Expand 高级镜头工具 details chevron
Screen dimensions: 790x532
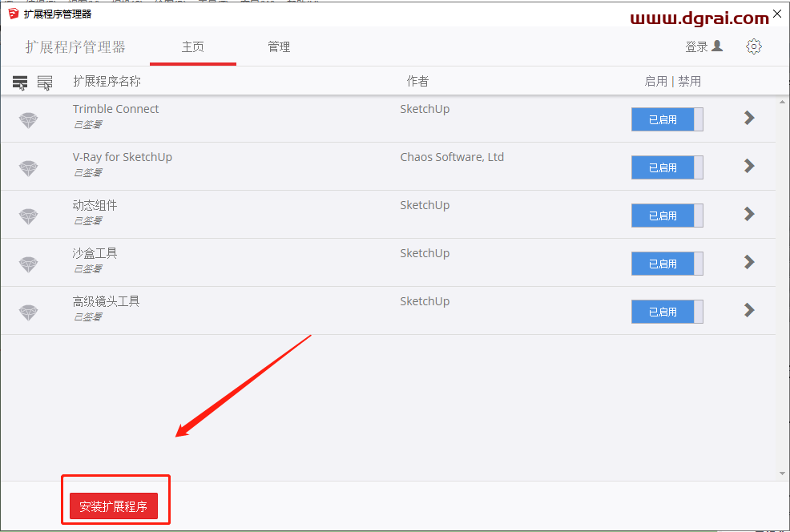(749, 310)
